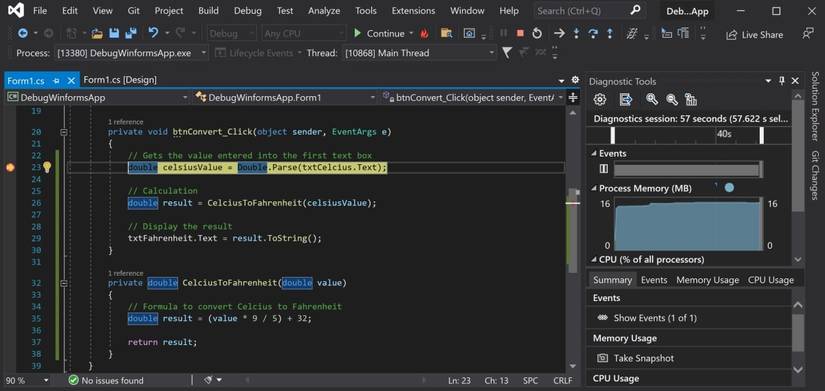This screenshot has height=391, width=825.
Task: Click the Step Into icon
Action: 576,34
